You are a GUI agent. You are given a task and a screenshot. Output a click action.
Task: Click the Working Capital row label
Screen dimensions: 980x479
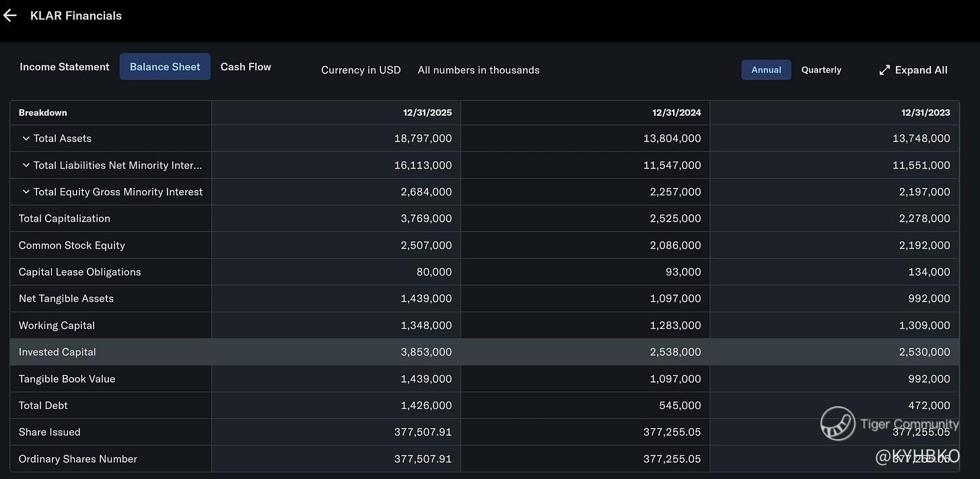[x=57, y=325]
